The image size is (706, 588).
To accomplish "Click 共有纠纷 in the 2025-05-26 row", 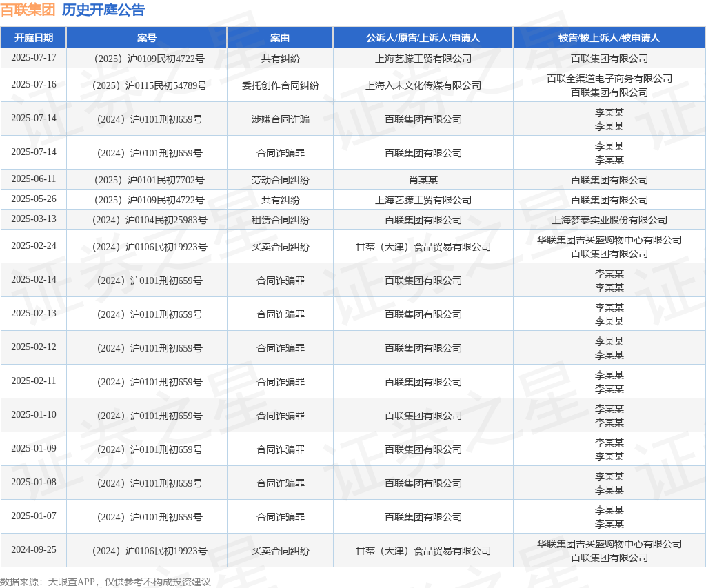I will tap(280, 200).
